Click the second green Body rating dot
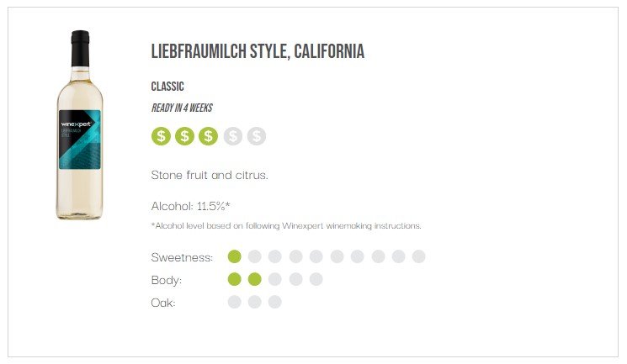Viewport: 627px width, 364px height. pos(255,279)
